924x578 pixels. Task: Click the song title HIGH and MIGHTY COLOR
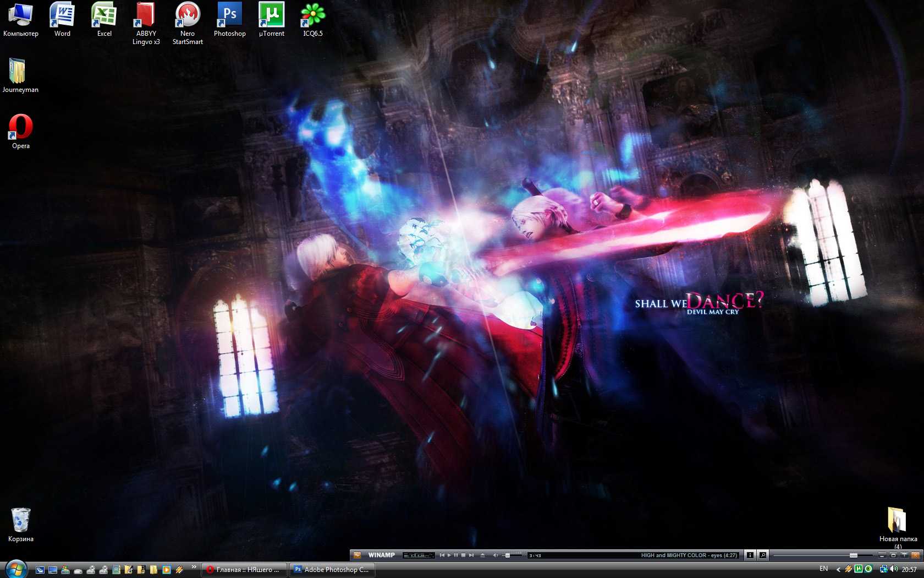pyautogui.click(x=689, y=555)
